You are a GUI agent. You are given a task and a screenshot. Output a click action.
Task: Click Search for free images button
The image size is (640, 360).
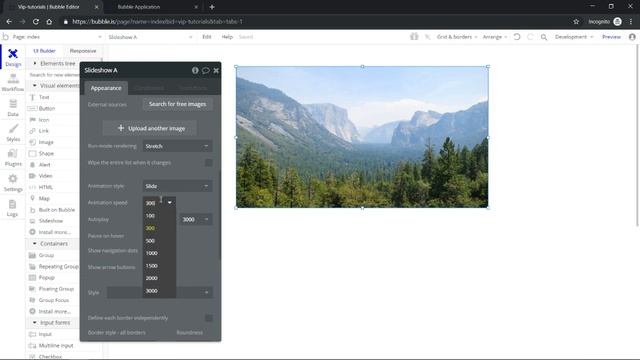[178, 104]
